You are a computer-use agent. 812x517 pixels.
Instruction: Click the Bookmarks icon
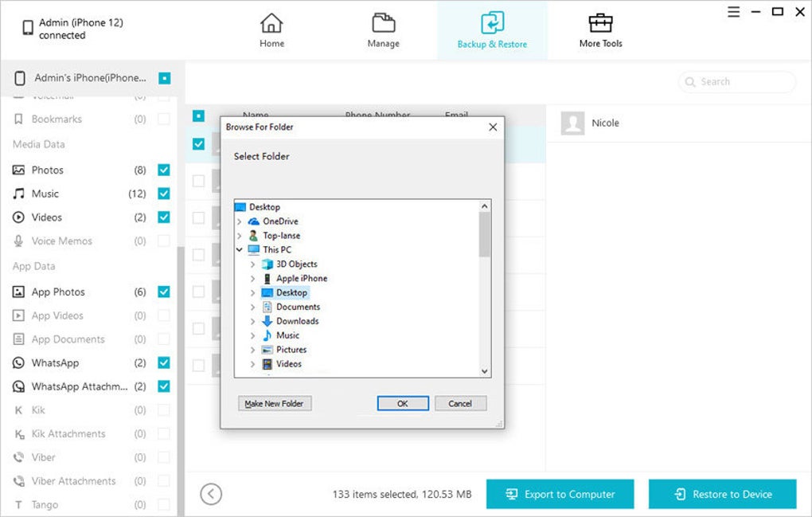pyautogui.click(x=18, y=119)
